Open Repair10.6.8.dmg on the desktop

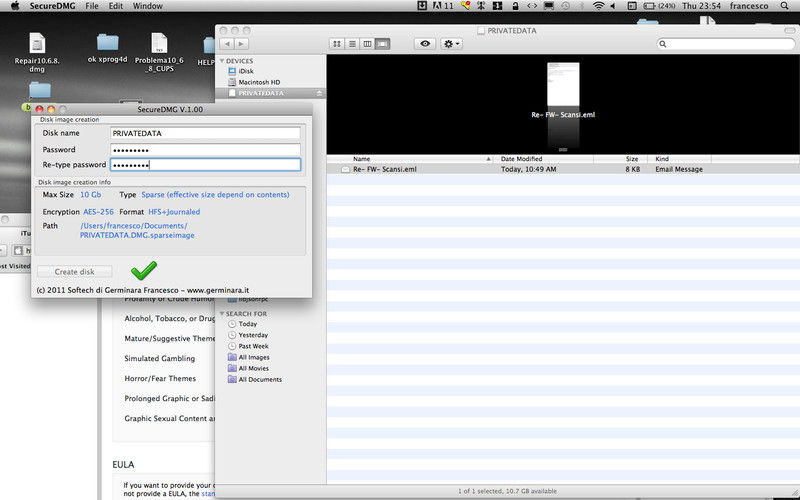(37, 53)
